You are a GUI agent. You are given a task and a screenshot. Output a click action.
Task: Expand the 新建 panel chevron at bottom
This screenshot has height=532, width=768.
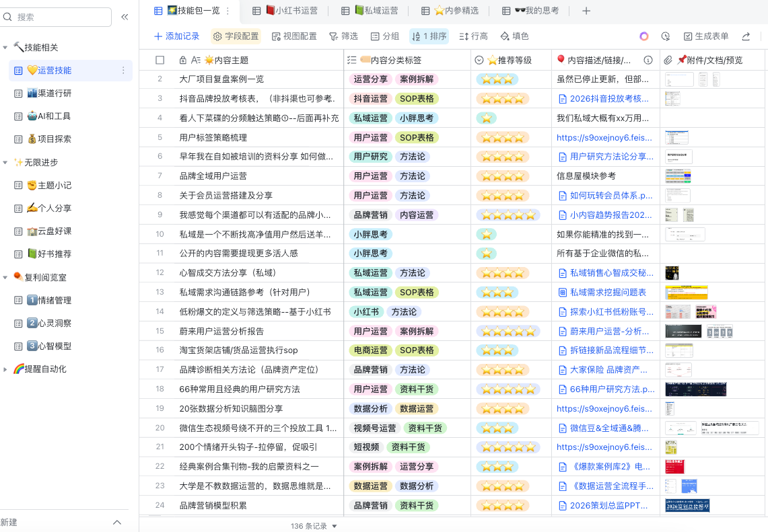[116, 523]
